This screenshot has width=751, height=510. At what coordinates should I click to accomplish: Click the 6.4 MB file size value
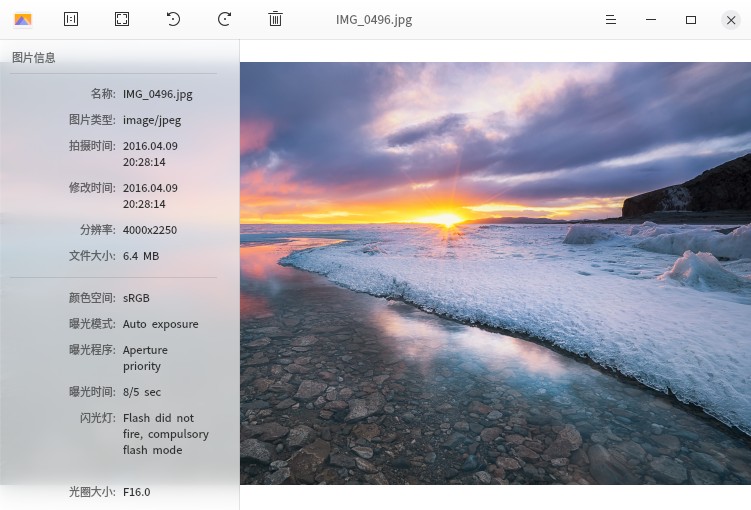click(141, 256)
